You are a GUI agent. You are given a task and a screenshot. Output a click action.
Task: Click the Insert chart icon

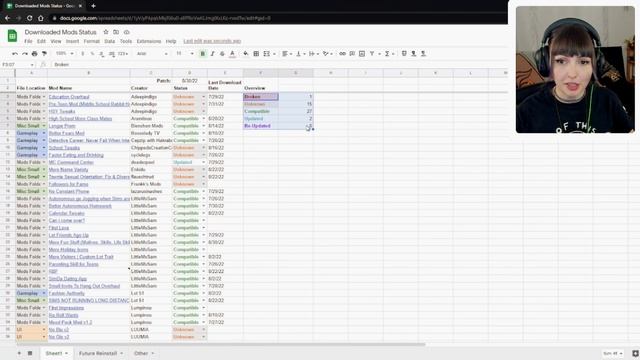362,54
